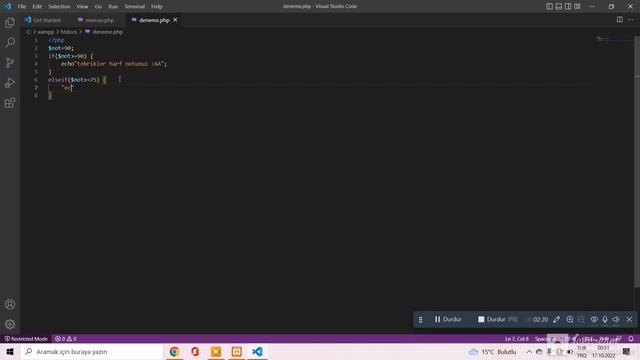
Task: Close the recorder toolbar
Action: tap(629, 319)
